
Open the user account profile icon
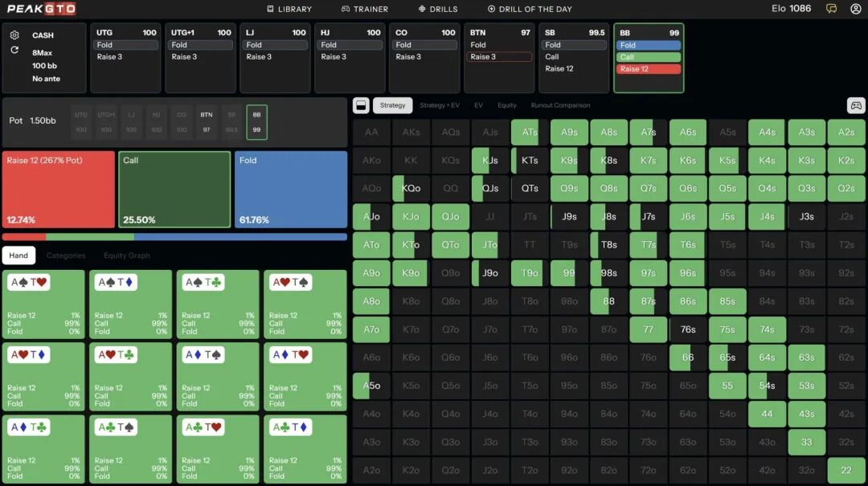click(x=855, y=9)
